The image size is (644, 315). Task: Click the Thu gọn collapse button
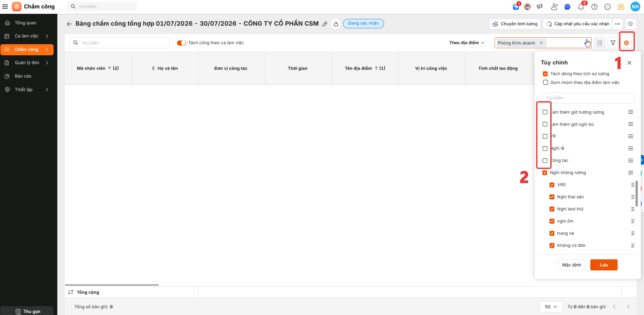pyautogui.click(x=28, y=311)
